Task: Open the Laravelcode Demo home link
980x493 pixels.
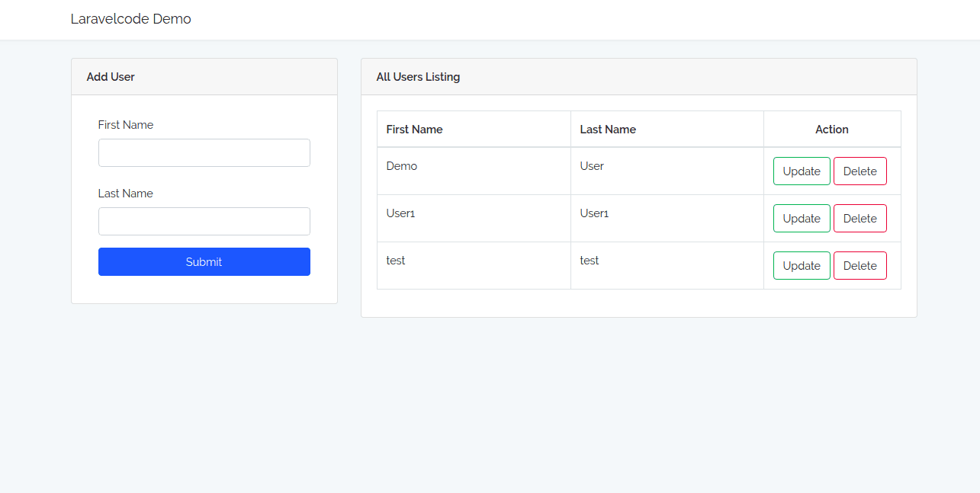Action: [130, 18]
